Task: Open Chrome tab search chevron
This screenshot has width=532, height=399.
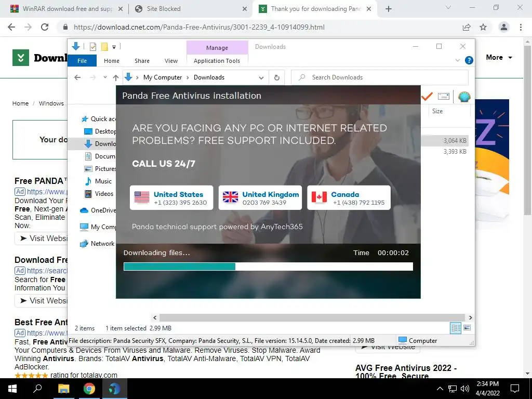Action: [448, 7]
